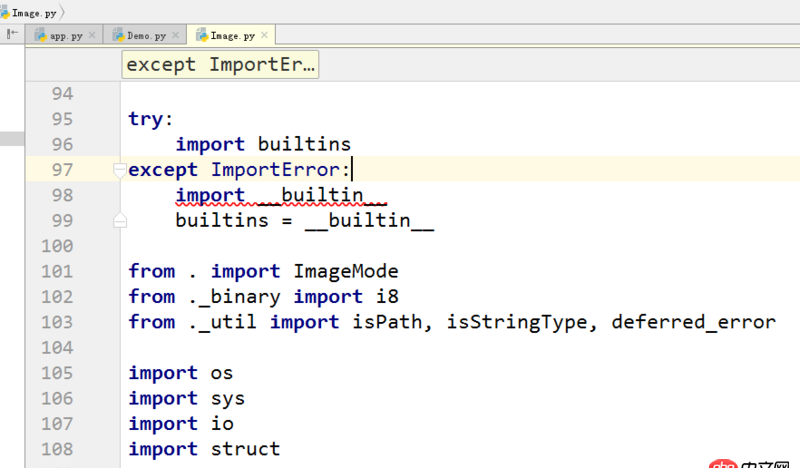Place cursor on 'import builtins' line 96
This screenshot has width=800, height=468.
[263, 144]
